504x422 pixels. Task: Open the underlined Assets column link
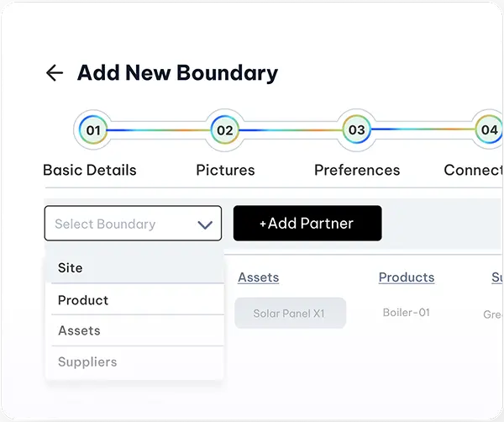tap(259, 277)
